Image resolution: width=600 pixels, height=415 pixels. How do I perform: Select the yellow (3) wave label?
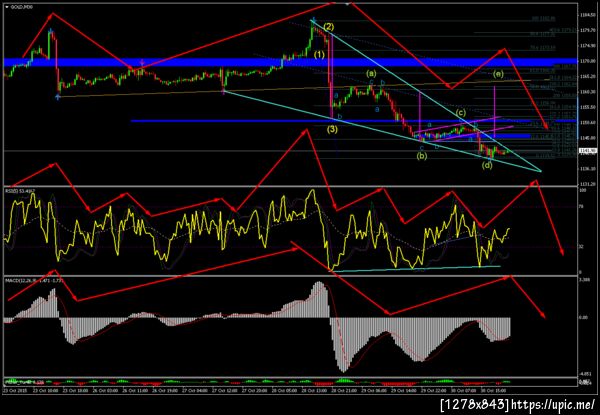(x=332, y=129)
